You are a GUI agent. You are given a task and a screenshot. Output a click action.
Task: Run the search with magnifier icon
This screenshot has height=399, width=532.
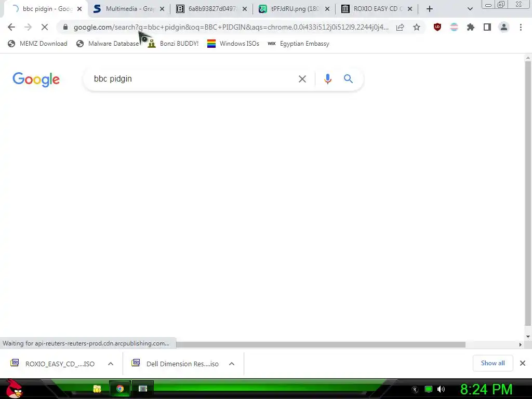coord(348,79)
